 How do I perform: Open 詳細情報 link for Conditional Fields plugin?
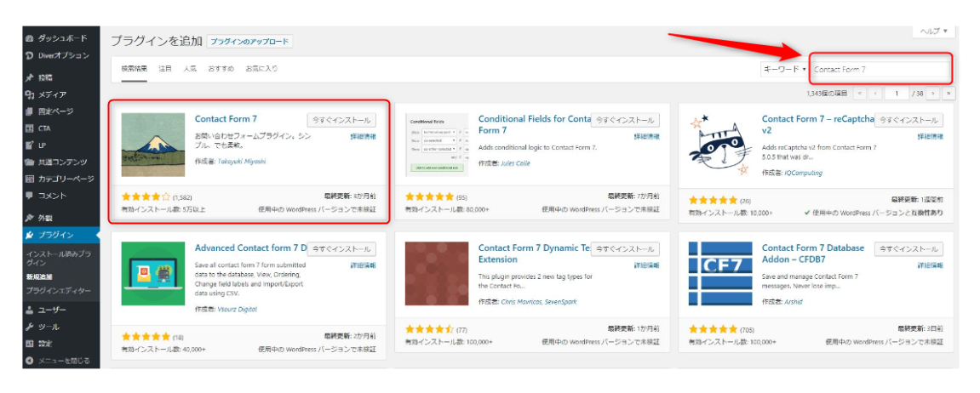[646, 137]
